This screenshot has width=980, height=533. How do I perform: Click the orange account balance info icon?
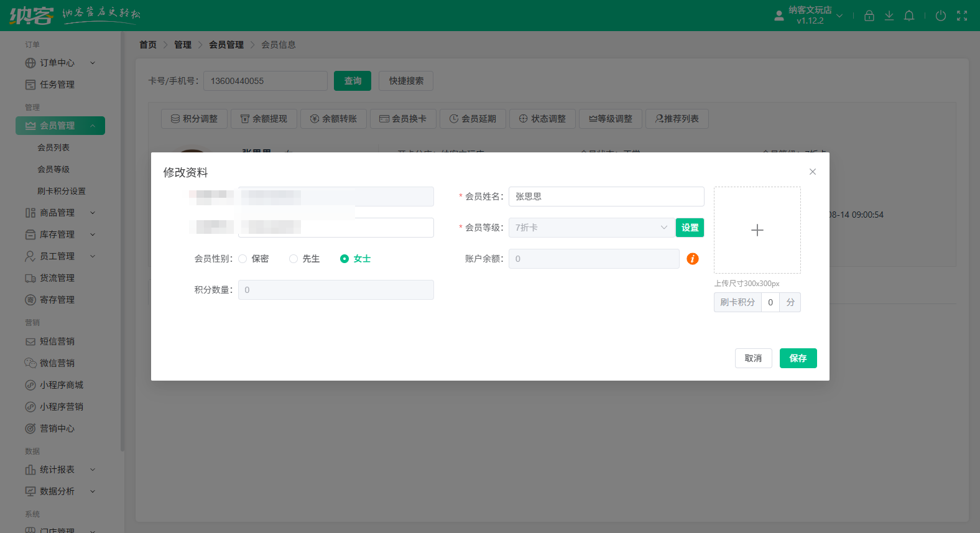(693, 259)
